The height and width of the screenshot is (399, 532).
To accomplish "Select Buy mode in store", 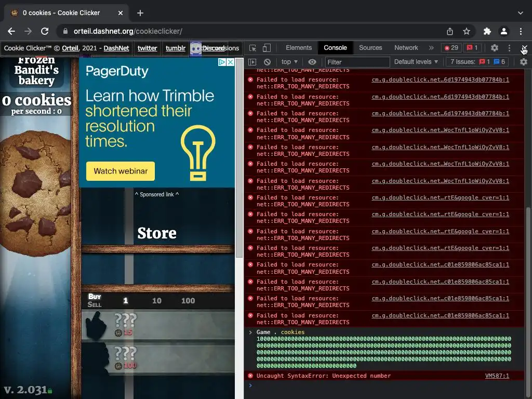I will [95, 297].
